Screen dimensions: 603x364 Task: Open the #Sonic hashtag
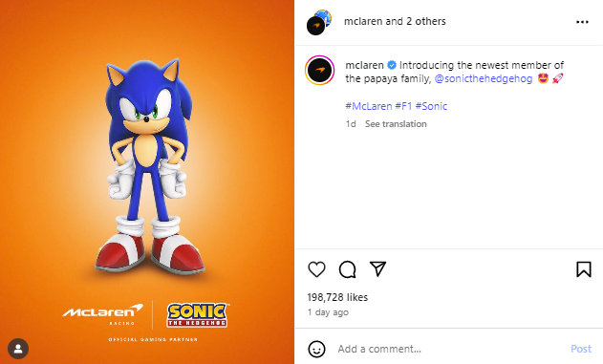[x=431, y=106]
